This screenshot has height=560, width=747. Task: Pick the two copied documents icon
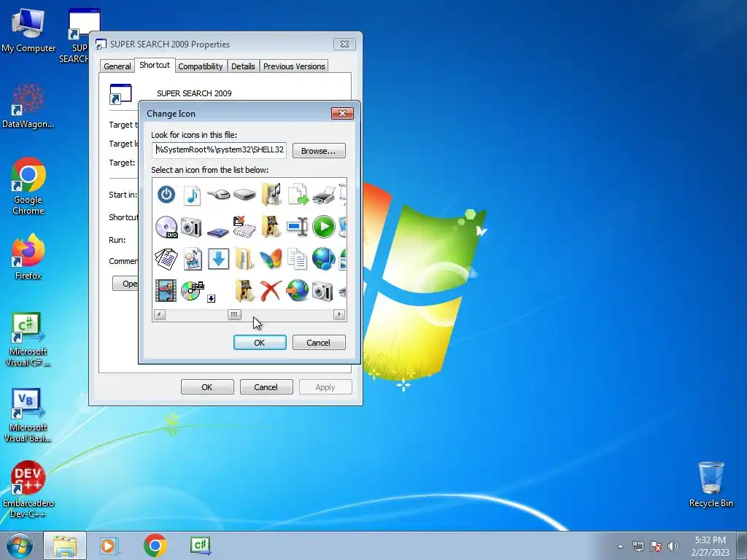pos(298,259)
